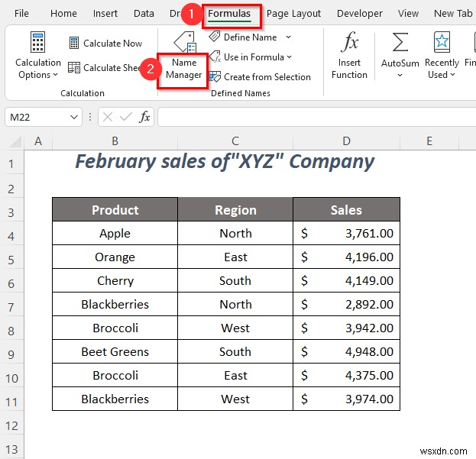Select South region cell in row 6
This screenshot has height=459, width=476.
point(235,280)
